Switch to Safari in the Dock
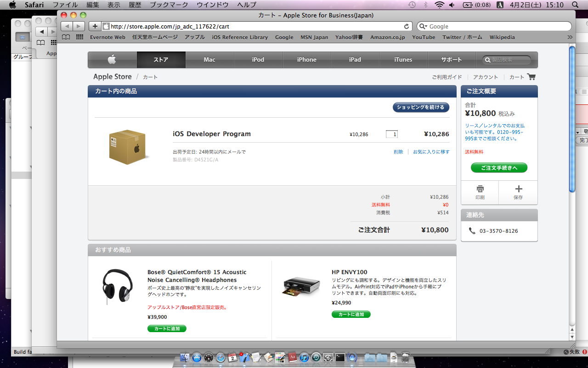This screenshot has width=588, height=368. (221, 357)
